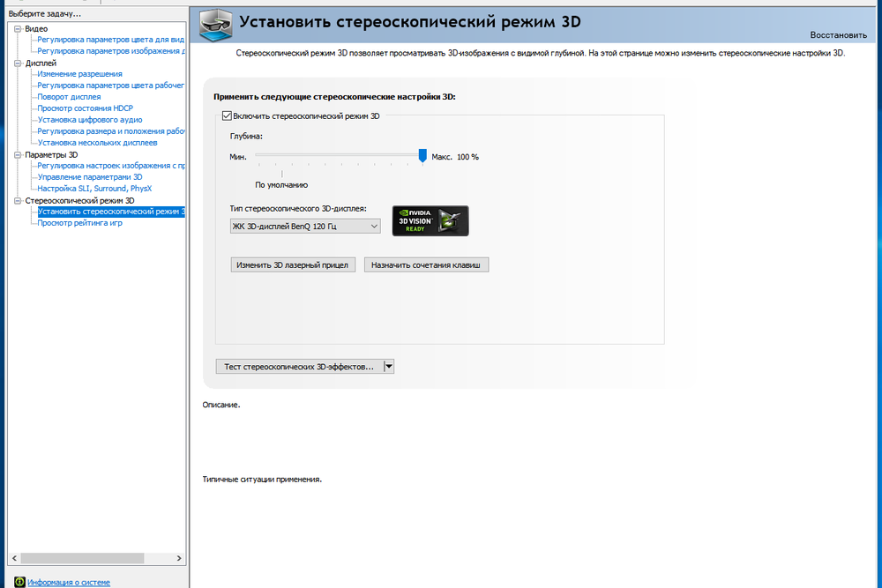Viewport: 882px width, 588px height.
Task: Open Регулировка параметров цвета для видео
Action: tap(111, 40)
